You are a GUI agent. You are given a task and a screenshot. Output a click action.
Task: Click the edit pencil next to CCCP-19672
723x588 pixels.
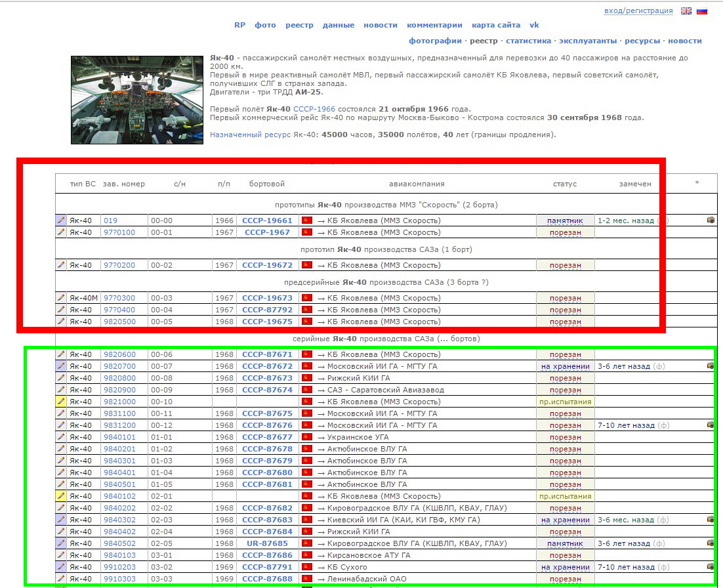[x=61, y=265]
